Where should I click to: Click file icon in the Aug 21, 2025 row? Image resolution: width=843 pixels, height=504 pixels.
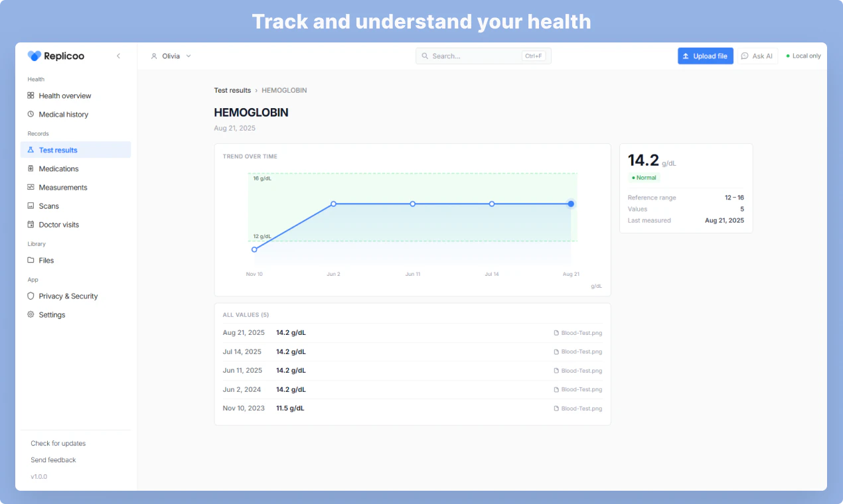(556, 333)
